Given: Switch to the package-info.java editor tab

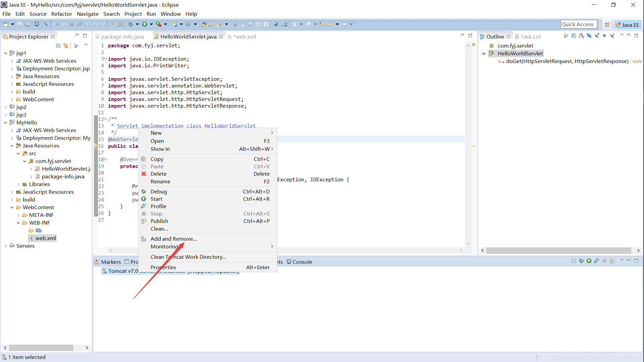Looking at the screenshot, I should coord(122,37).
